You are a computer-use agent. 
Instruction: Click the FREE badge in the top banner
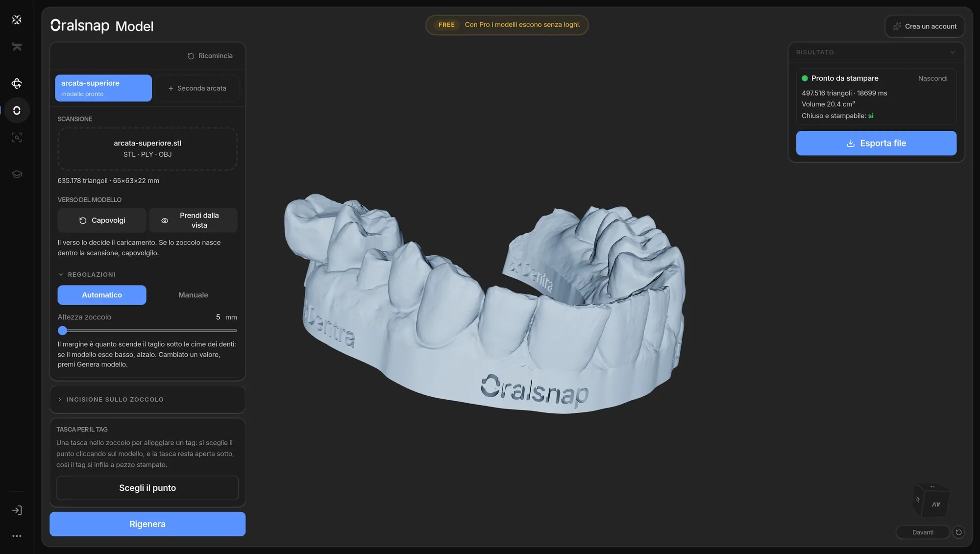click(x=446, y=24)
